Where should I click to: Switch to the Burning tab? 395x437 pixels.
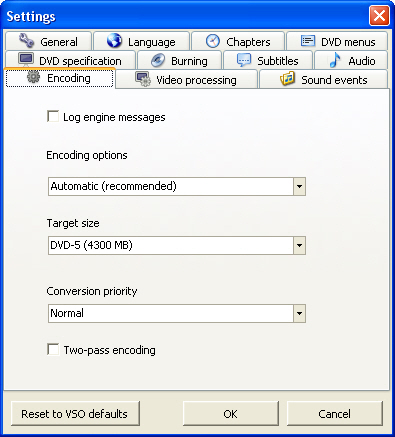(x=179, y=60)
